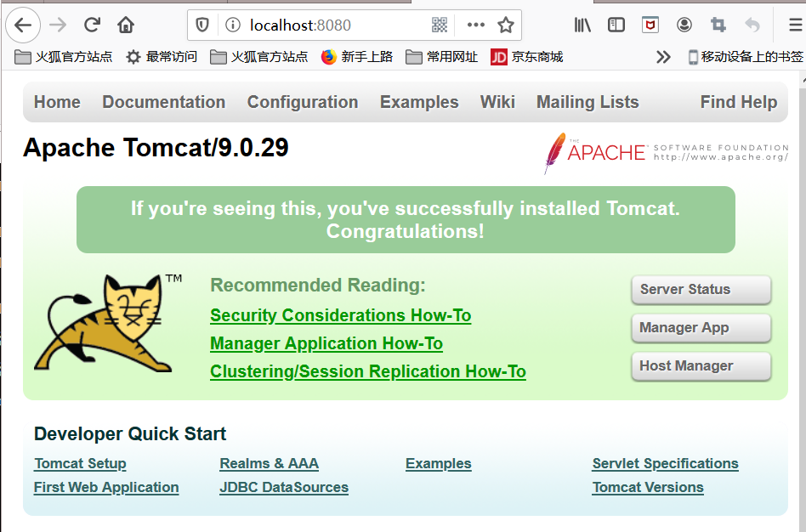
Task: Open the Wiki nav item
Action: pos(497,102)
